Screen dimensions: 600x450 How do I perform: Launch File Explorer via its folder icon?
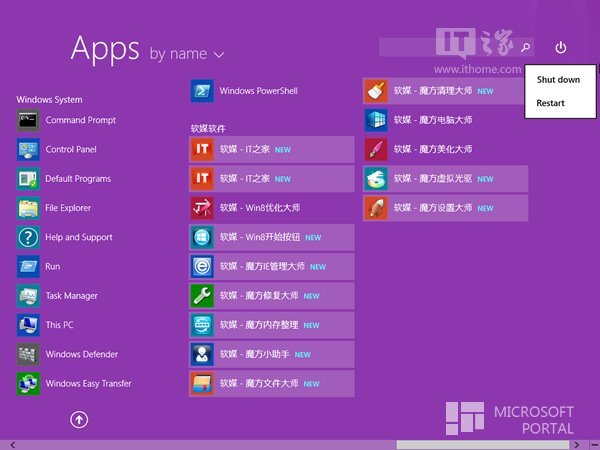(28, 208)
